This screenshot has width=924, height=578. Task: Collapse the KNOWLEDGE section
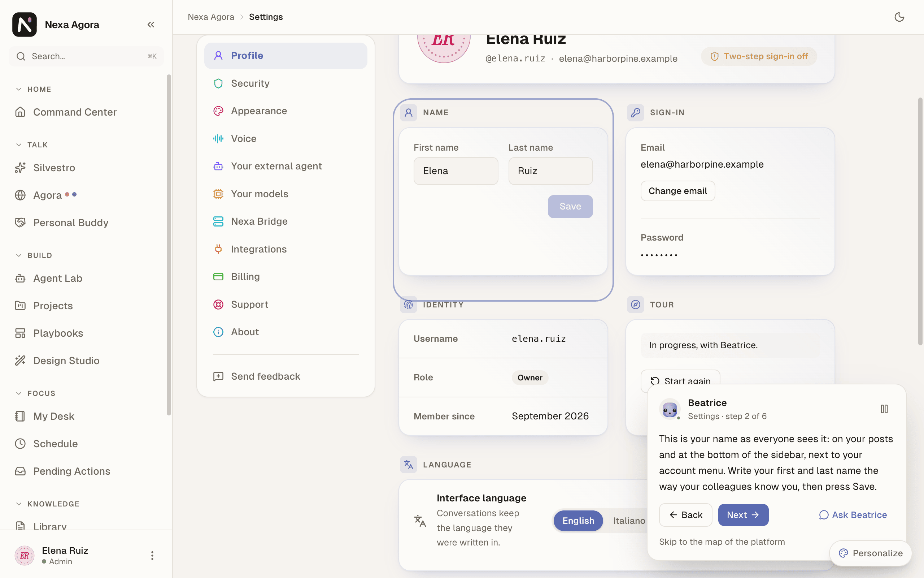click(x=48, y=504)
